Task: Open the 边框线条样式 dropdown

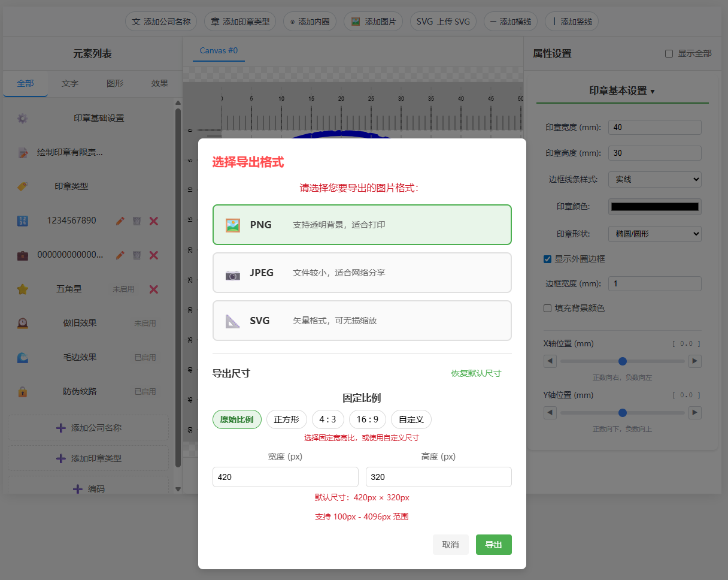Action: tap(654, 179)
